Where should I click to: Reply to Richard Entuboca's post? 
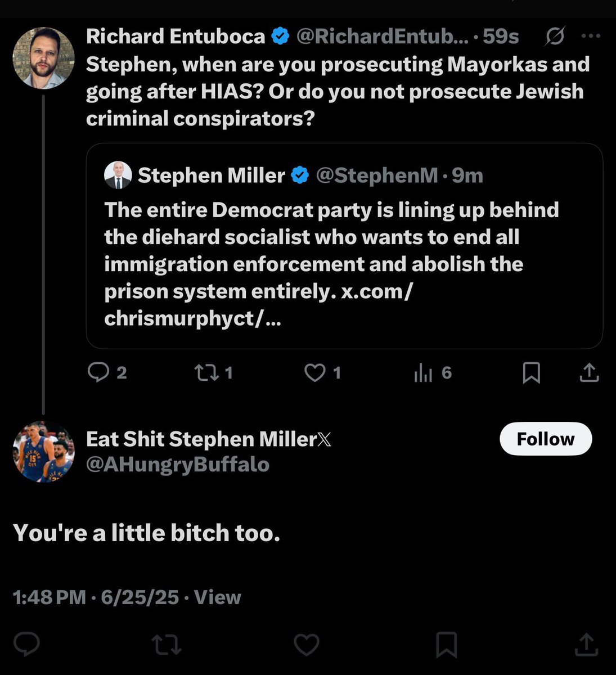(x=99, y=372)
